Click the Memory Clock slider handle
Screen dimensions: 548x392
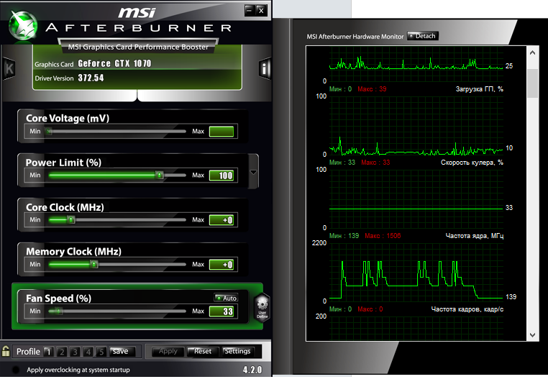94,265
